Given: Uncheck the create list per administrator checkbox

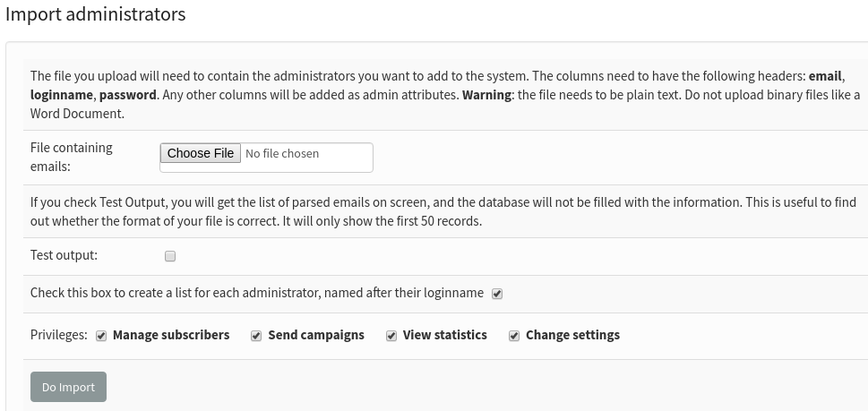Looking at the screenshot, I should click(497, 294).
